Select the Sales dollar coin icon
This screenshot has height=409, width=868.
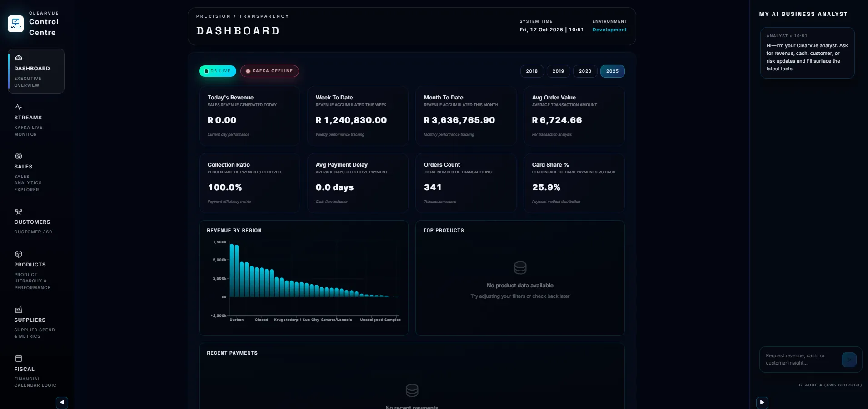19,156
